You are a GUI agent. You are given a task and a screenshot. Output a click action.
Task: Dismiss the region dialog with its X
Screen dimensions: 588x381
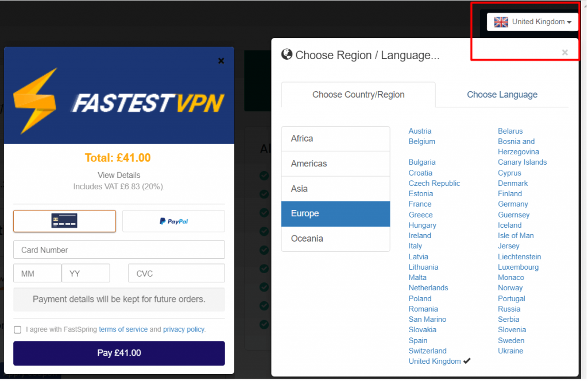pyautogui.click(x=564, y=51)
